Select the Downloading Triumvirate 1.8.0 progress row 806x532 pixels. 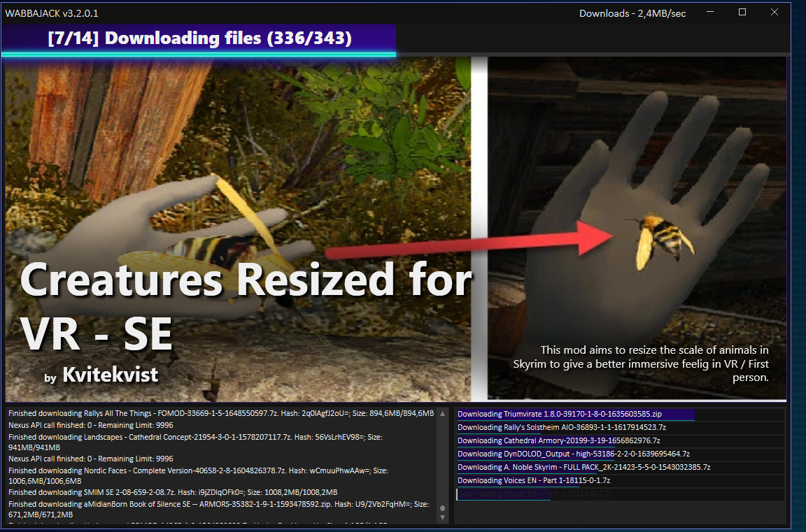point(621,414)
